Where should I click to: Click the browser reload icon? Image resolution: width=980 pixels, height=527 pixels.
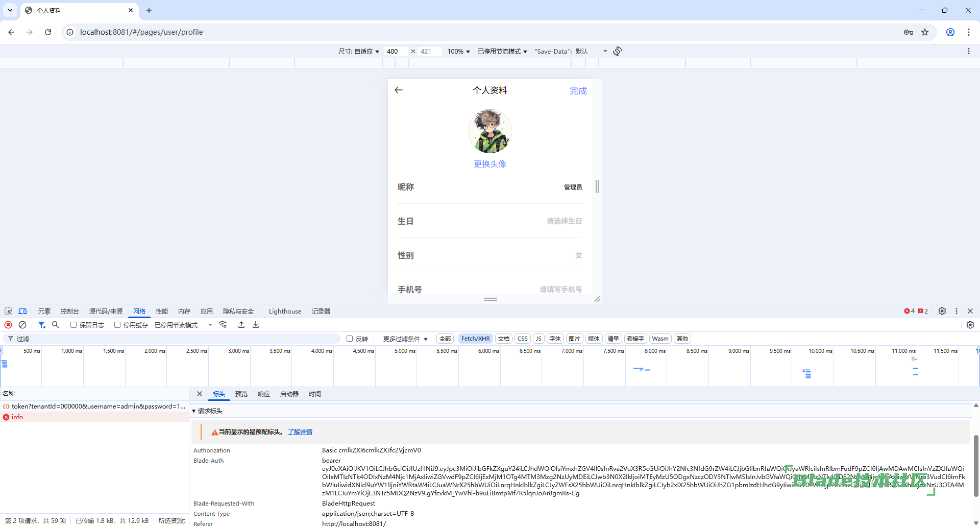pos(48,32)
